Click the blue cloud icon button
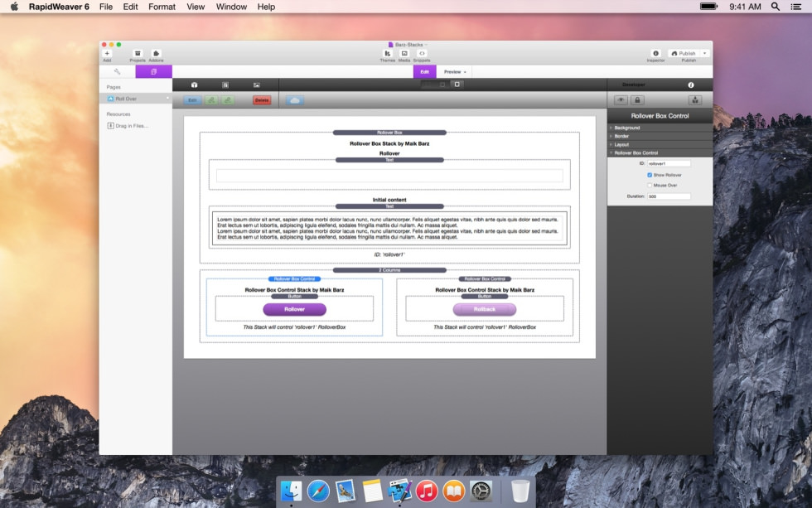Image resolution: width=812 pixels, height=508 pixels. click(x=295, y=100)
